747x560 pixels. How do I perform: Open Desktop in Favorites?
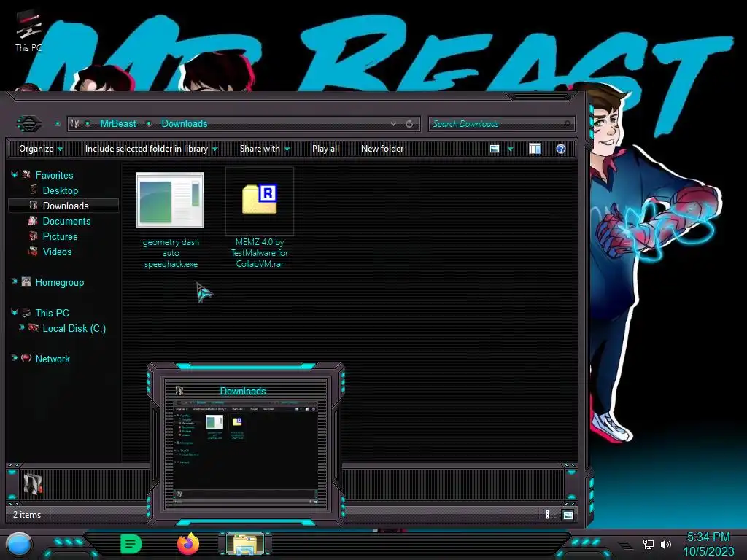[x=61, y=190]
